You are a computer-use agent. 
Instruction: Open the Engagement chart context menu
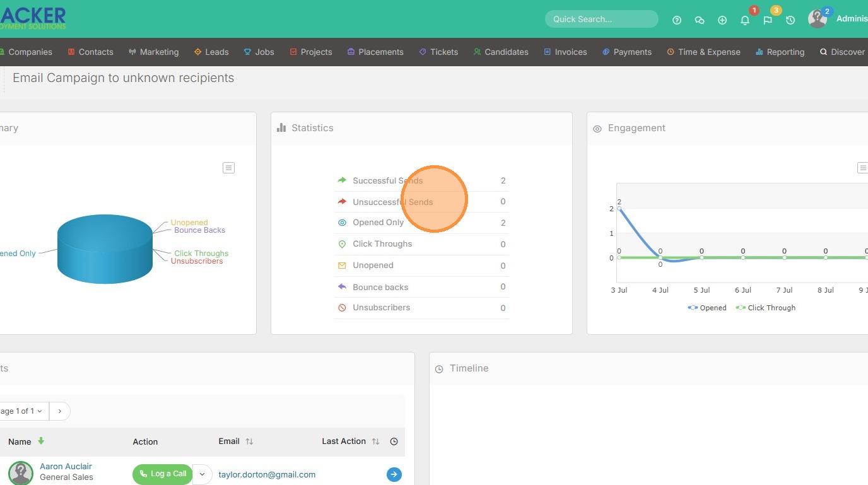point(862,168)
